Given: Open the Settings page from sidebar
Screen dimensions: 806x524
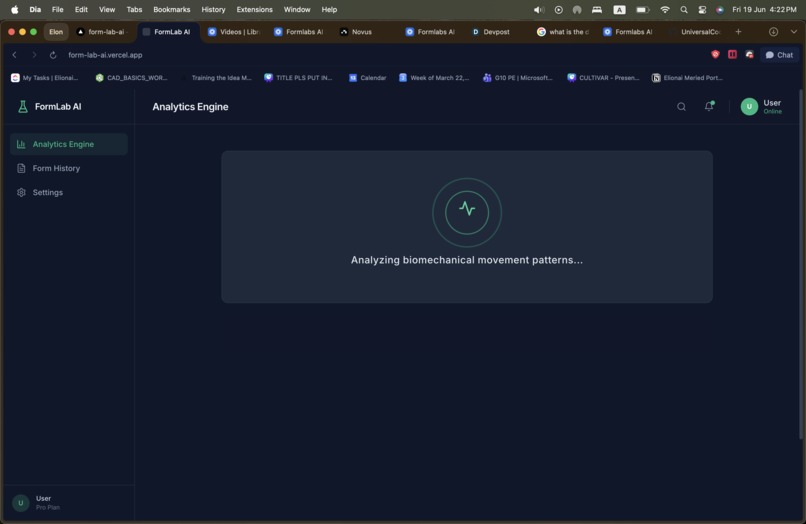Looking at the screenshot, I should coord(69,192).
